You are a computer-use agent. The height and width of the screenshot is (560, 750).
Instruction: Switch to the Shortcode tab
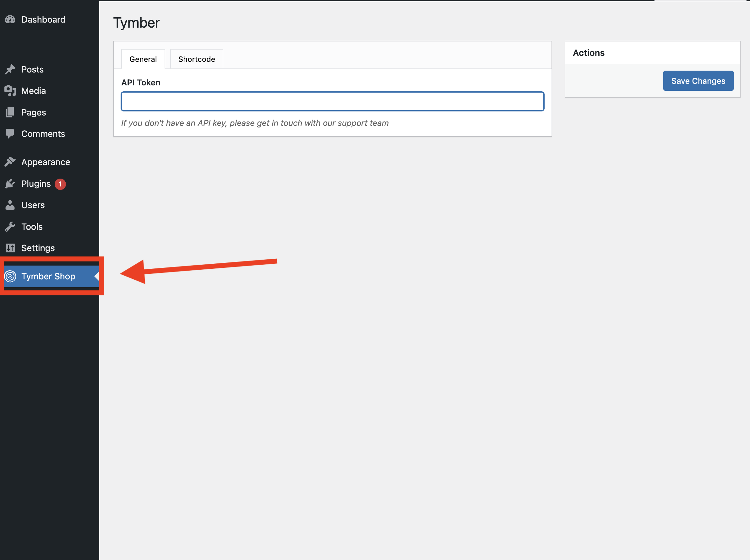[x=197, y=59]
